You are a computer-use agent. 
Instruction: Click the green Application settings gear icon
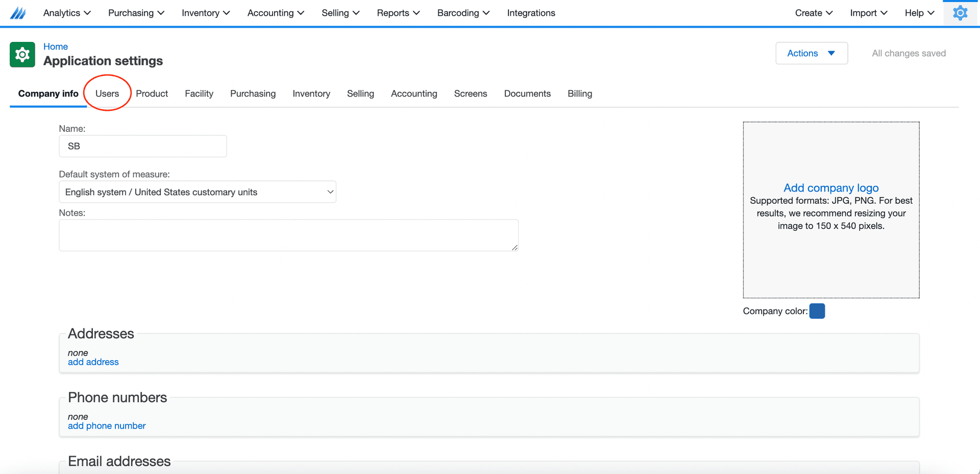click(22, 55)
